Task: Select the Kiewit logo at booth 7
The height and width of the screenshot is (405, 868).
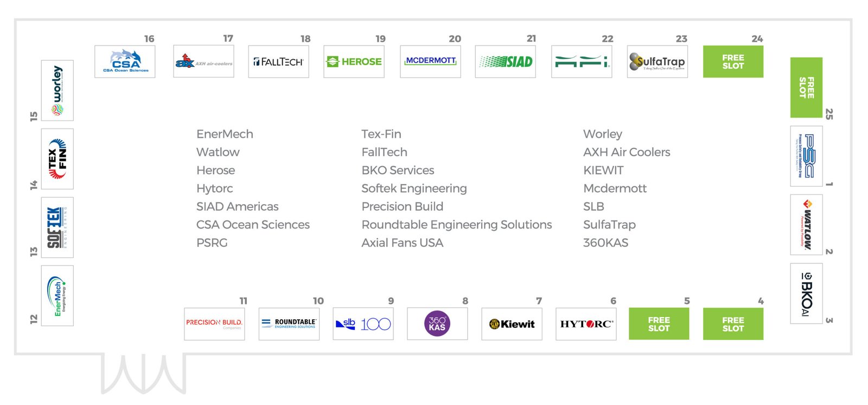Action: tap(512, 324)
